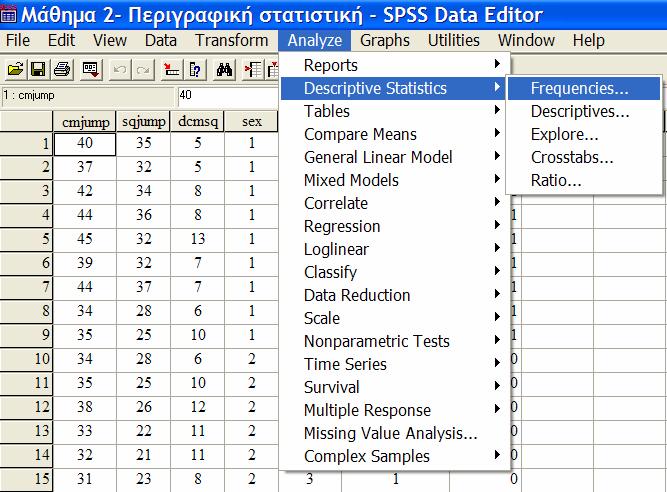Select Frequencies... from the submenu

584,88
